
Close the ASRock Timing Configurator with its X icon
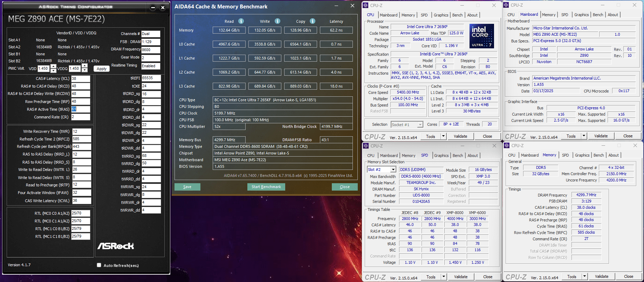tap(163, 7)
